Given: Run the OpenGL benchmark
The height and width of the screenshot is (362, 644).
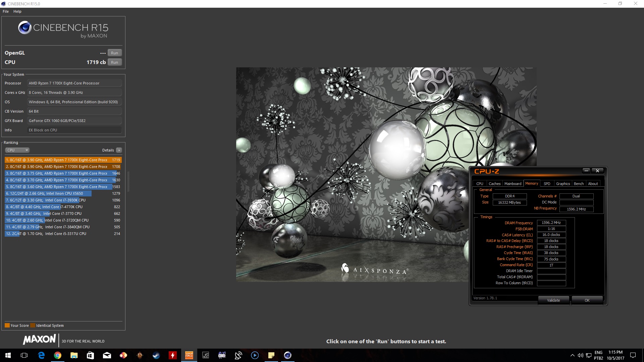Looking at the screenshot, I should (114, 53).
